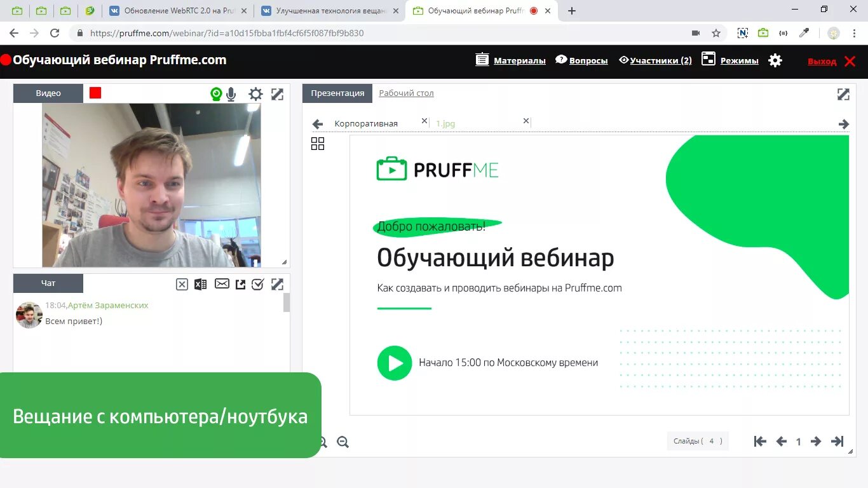Screen dimensions: 868x488
Task: Open the Слайды (4) slide count selector
Action: coord(698,441)
